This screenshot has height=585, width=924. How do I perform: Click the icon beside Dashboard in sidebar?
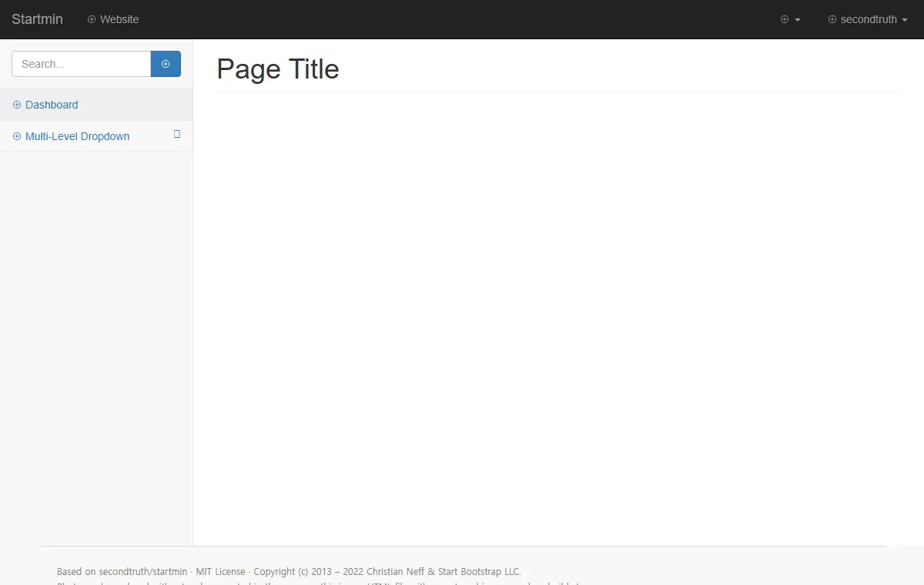click(x=17, y=105)
